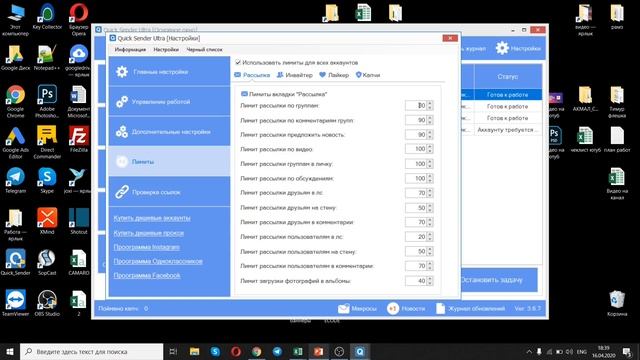The height and width of the screenshot is (360, 640).
Task: Open Управление работой settings section
Action: coord(169,102)
